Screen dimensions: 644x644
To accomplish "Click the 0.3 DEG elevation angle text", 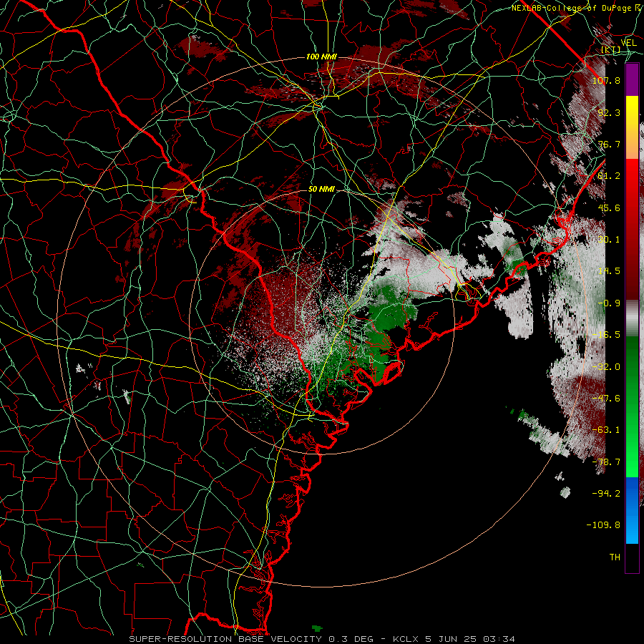I will [x=351, y=639].
